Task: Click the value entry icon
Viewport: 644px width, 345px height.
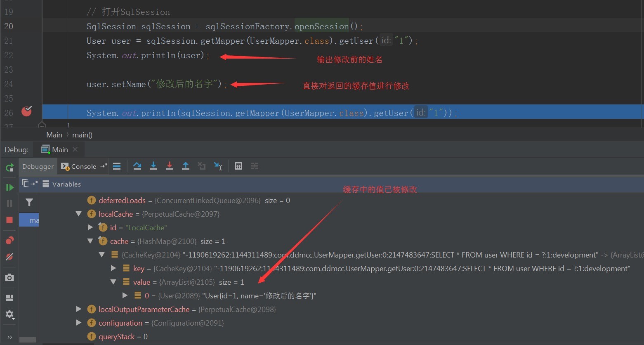Action: point(126,282)
